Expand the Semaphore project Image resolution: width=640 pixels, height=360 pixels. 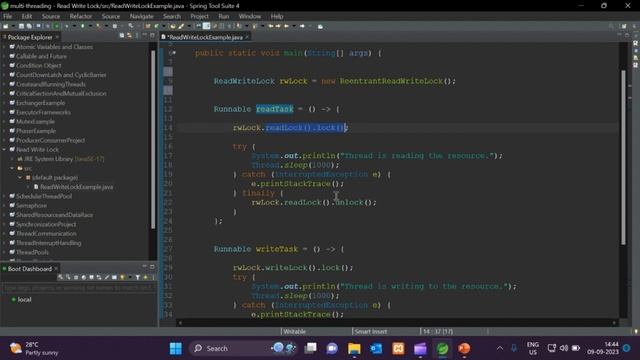click(4, 205)
